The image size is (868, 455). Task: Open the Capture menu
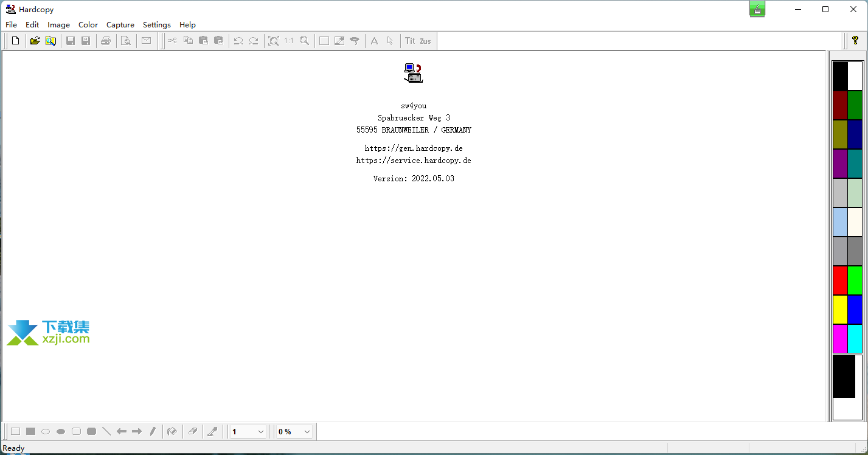pyautogui.click(x=120, y=25)
